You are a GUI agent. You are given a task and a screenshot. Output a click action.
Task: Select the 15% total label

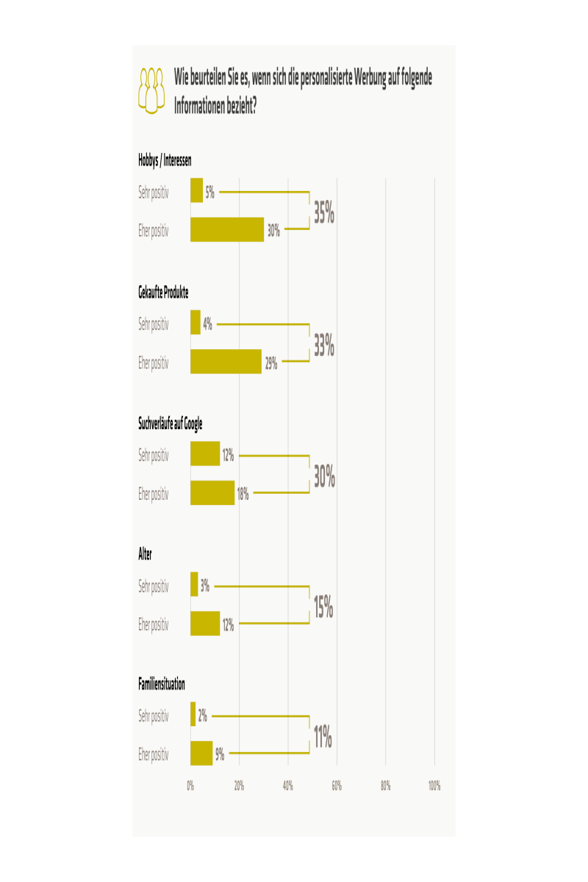click(323, 608)
